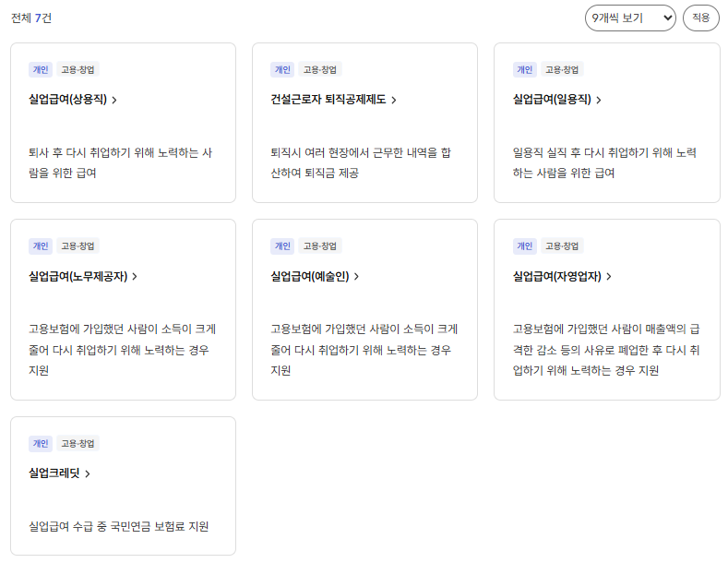Open the 실업급여(자영업자) title link

pyautogui.click(x=556, y=276)
